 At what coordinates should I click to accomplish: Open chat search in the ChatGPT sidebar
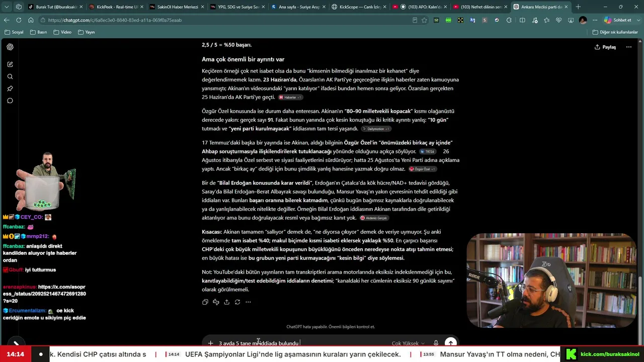pyautogui.click(x=10, y=76)
